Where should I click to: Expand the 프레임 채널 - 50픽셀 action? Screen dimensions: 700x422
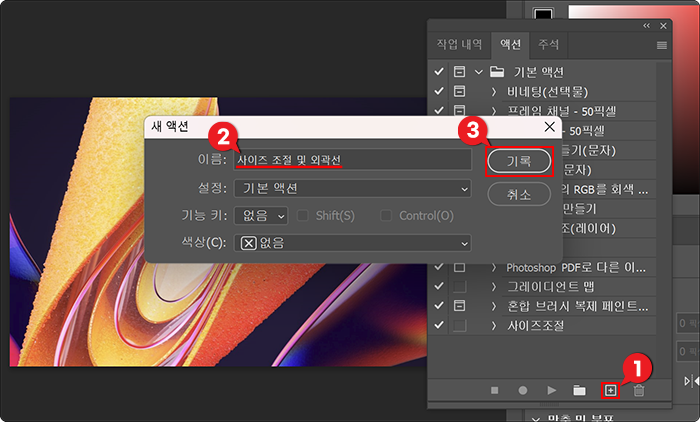(494, 111)
